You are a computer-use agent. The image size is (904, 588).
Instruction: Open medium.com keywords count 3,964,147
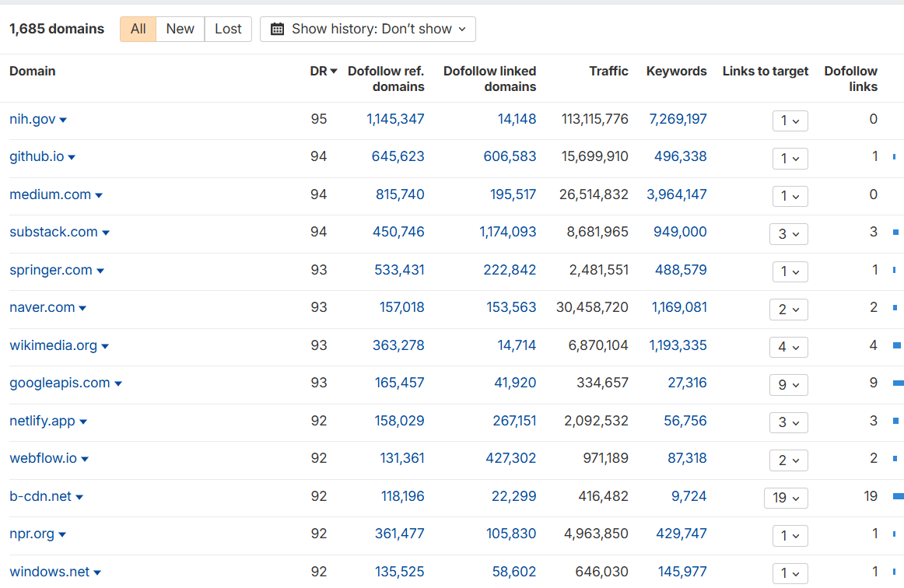677,195
